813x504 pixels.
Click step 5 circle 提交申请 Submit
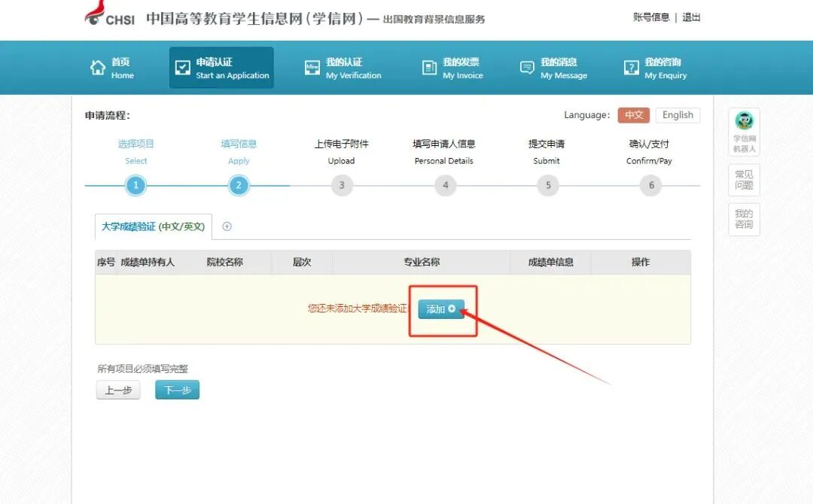coord(548,186)
